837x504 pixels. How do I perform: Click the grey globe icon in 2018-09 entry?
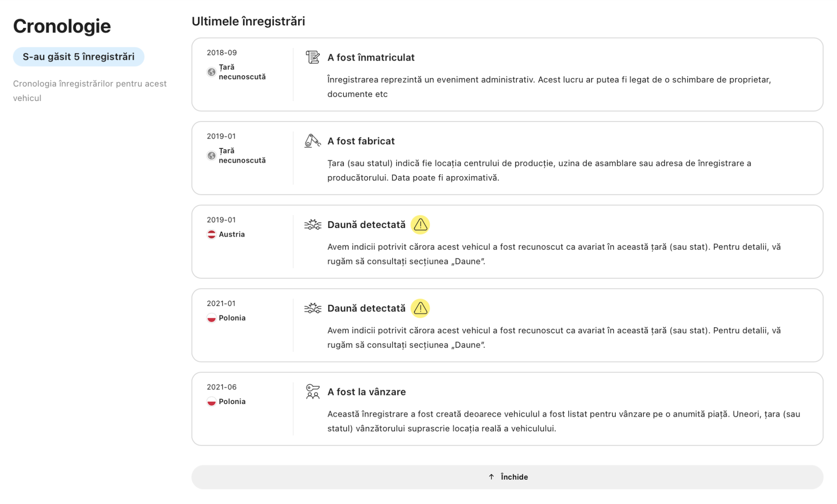[x=211, y=72]
